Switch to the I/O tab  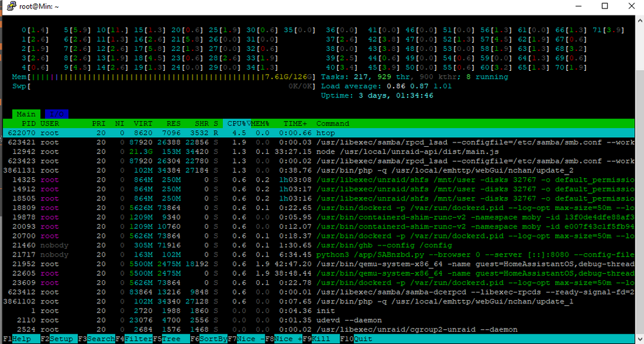[57, 114]
